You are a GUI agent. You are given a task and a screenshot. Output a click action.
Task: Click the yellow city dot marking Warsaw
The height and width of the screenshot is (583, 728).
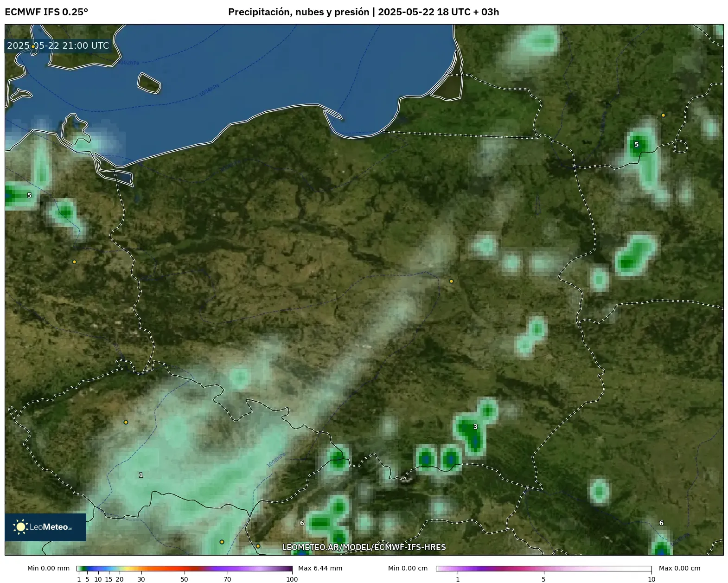click(x=451, y=281)
